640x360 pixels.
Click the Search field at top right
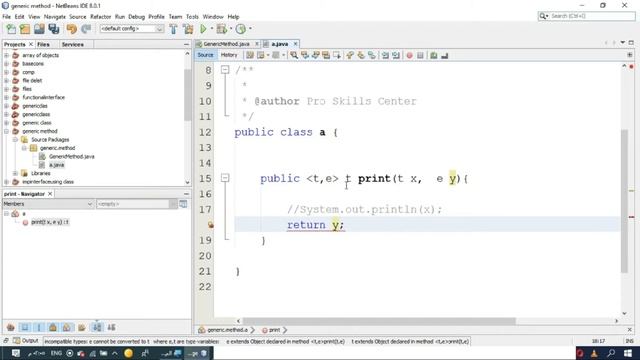click(587, 16)
